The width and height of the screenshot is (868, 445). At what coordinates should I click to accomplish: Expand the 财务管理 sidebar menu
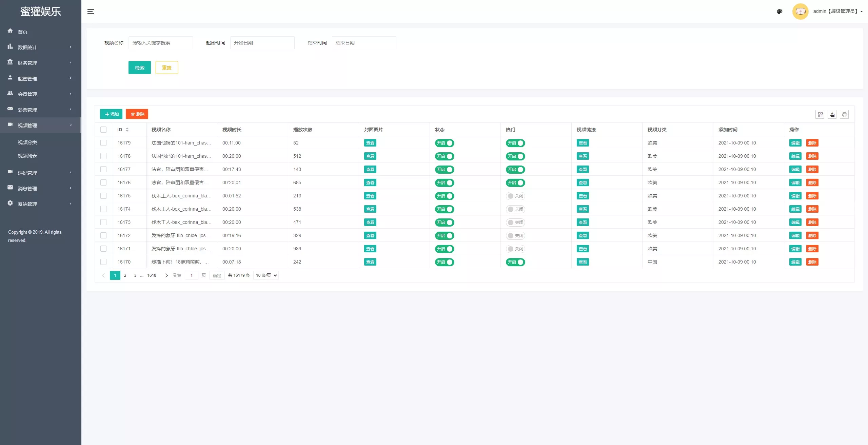40,63
